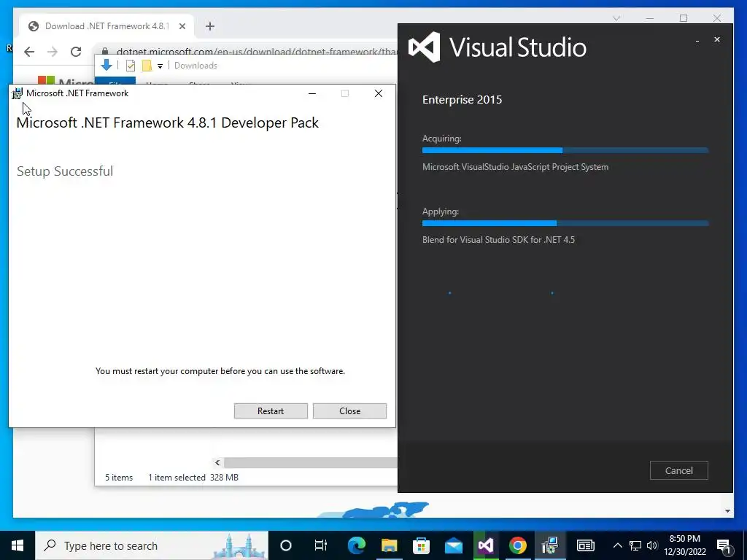747x560 pixels.
Task: Click 'Microsoft VisualStudio JavaScript Project System' text
Action: point(516,167)
